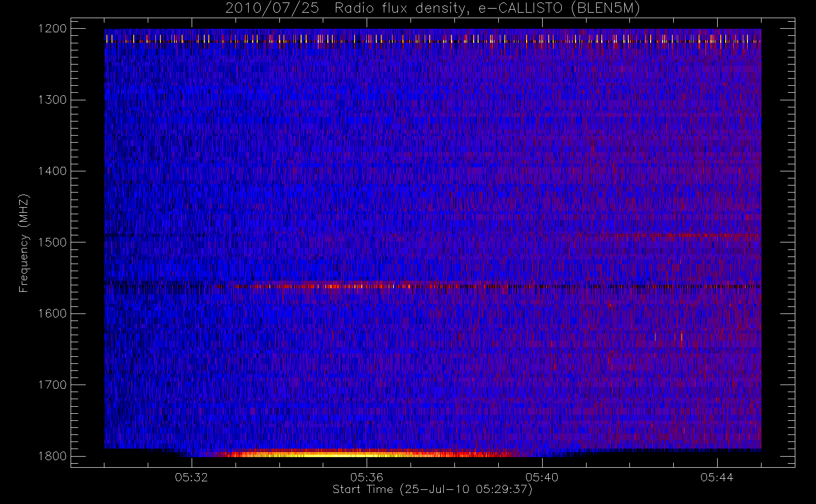Click the 1600 frequency tick label
Screen dimensions: 816x504
coord(52,313)
